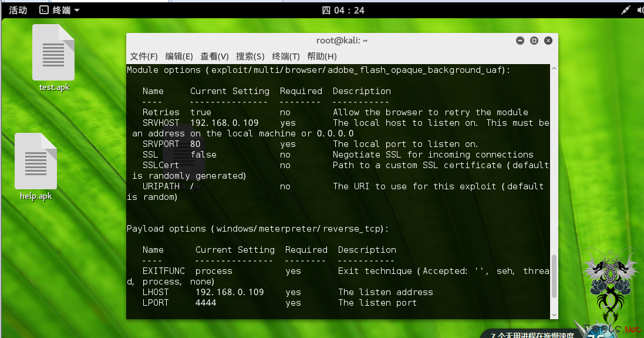Maximize the root@kali terminal window
644x338 pixels.
(x=534, y=41)
